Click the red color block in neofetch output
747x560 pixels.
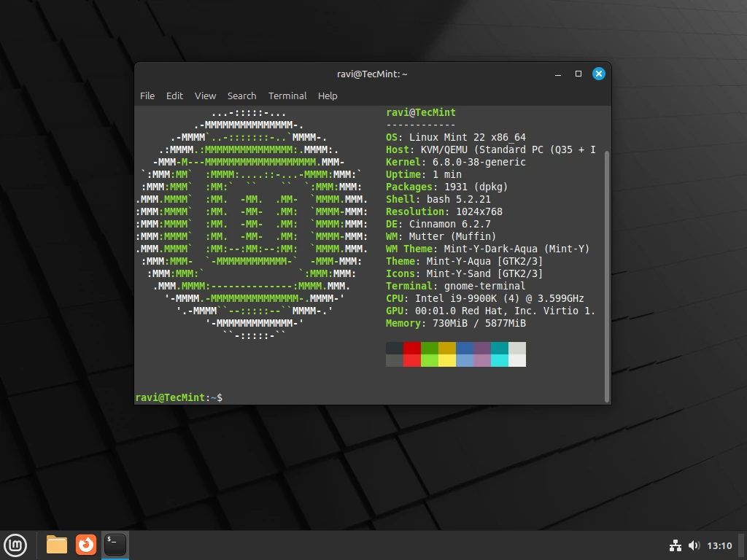click(412, 348)
